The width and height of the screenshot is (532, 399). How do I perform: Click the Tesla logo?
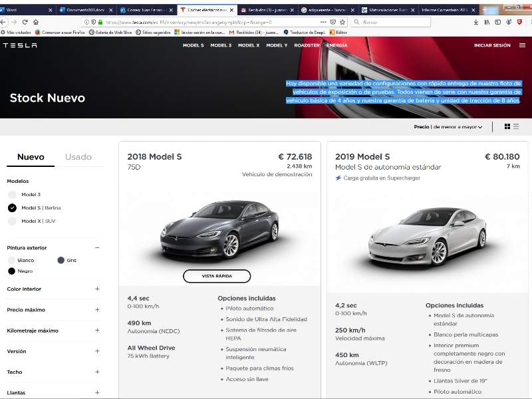click(20, 45)
